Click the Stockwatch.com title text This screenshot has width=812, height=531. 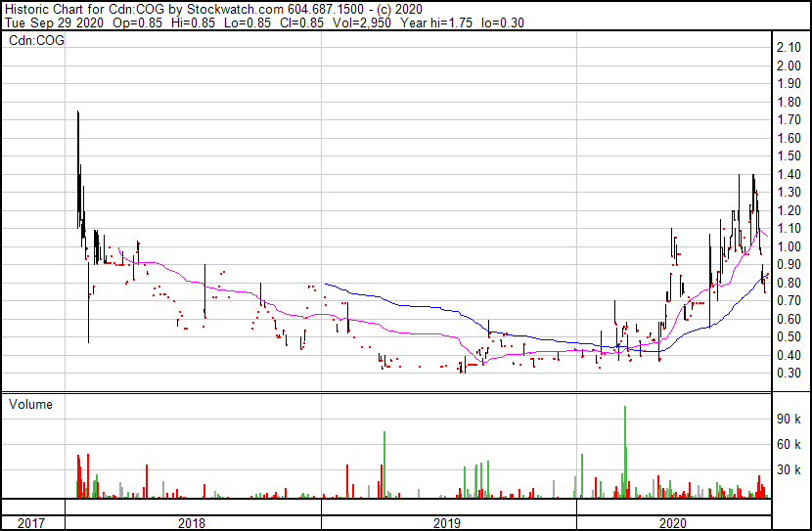[x=235, y=10]
